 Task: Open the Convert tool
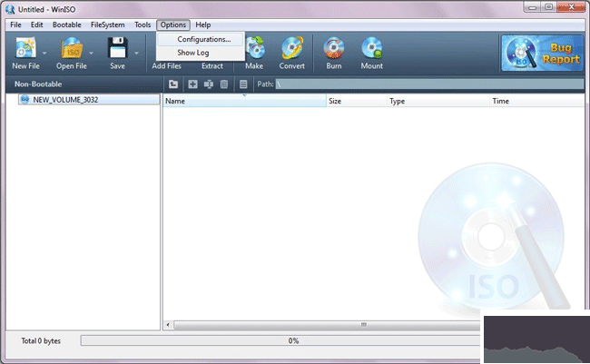pos(292,48)
